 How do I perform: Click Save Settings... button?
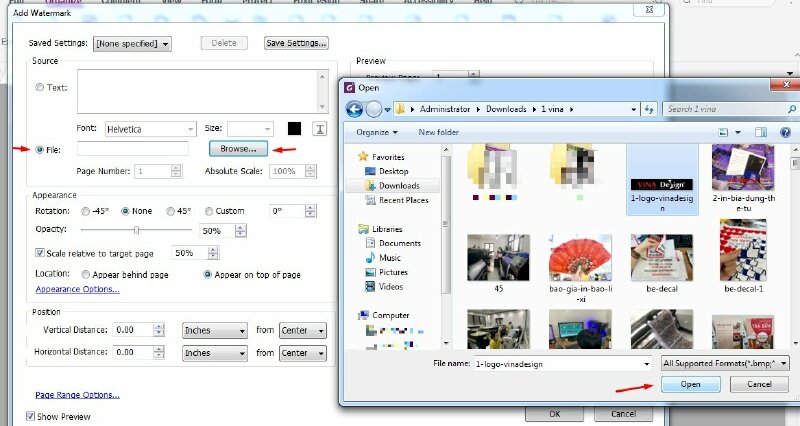pyautogui.click(x=296, y=43)
